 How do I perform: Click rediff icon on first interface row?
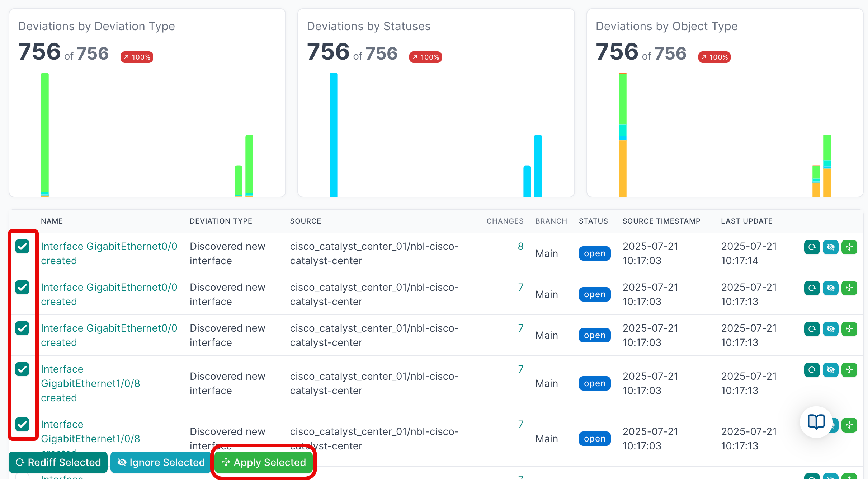(x=812, y=247)
